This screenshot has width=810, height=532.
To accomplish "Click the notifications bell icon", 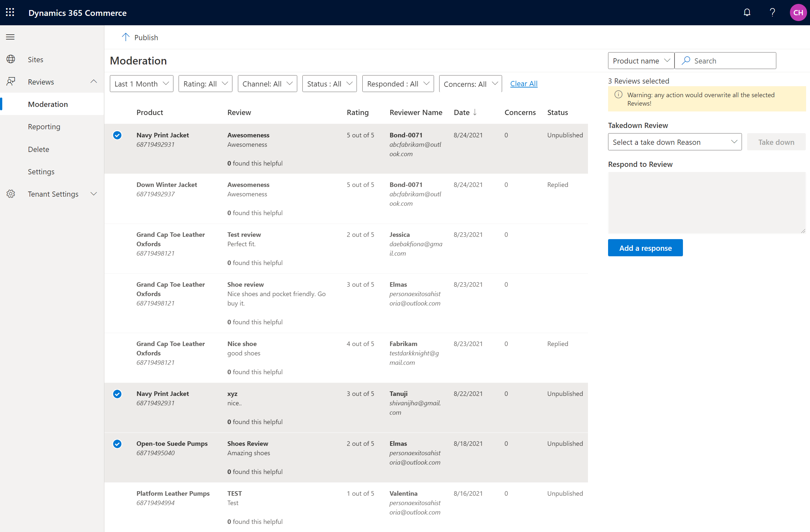I will (x=747, y=12).
